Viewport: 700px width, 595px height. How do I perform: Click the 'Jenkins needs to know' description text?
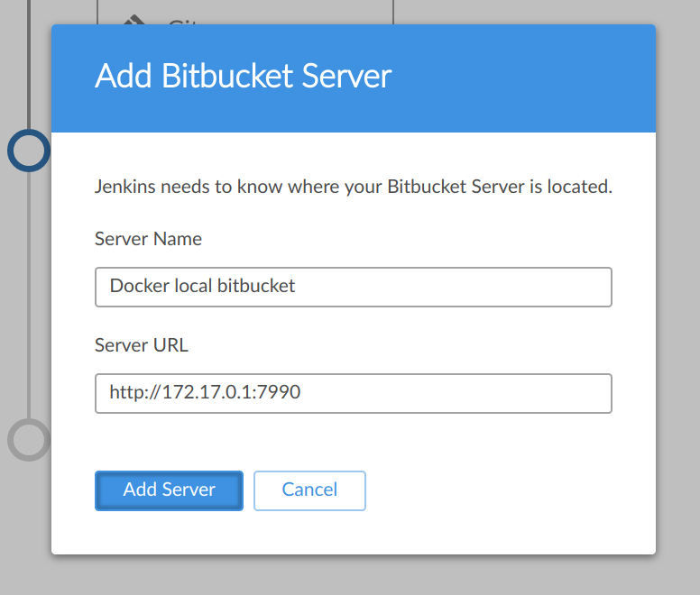click(x=353, y=187)
